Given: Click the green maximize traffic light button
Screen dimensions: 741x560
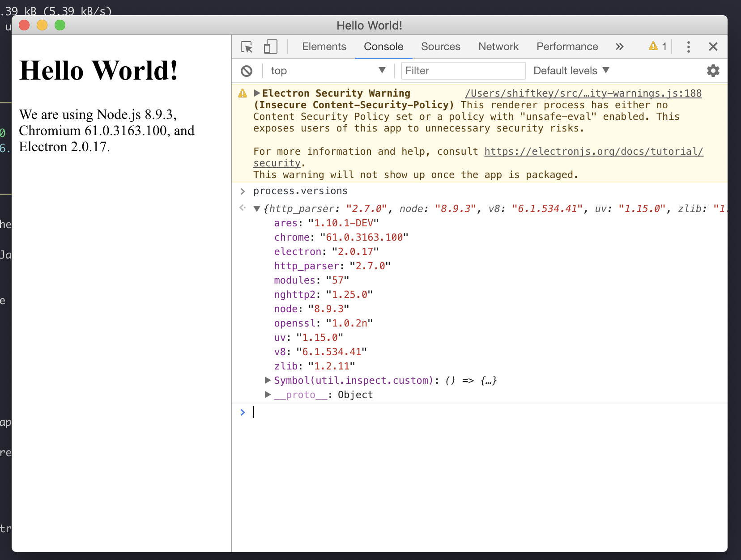Looking at the screenshot, I should [x=60, y=25].
